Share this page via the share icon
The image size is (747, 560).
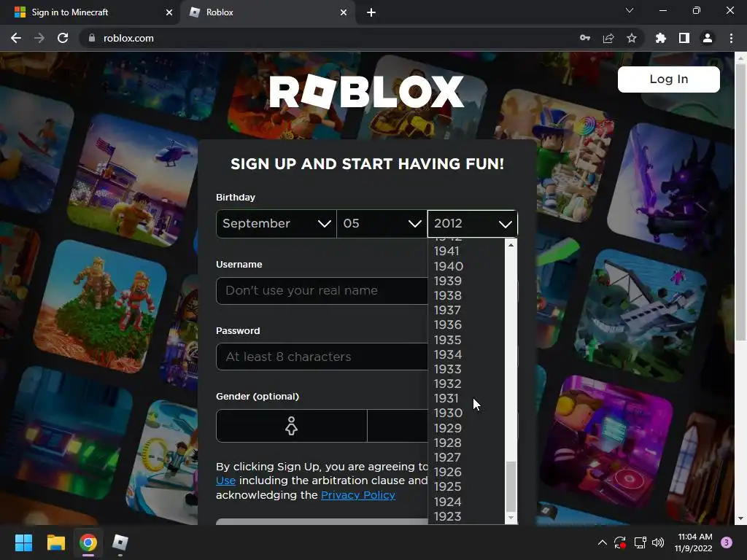click(x=608, y=38)
